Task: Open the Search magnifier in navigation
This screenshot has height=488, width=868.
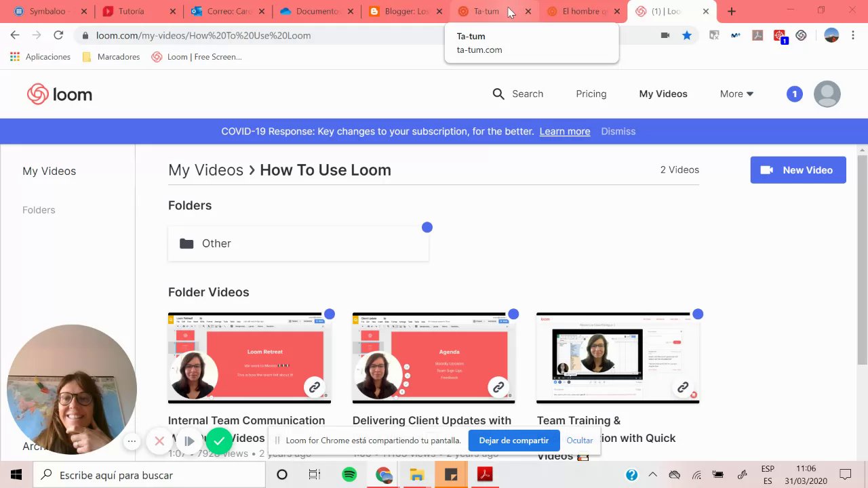Action: tap(498, 94)
